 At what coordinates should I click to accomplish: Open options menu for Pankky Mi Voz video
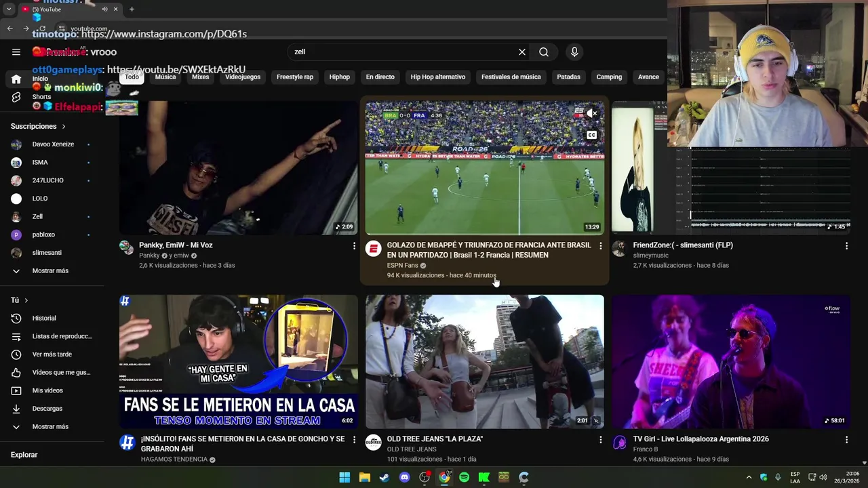354,245
